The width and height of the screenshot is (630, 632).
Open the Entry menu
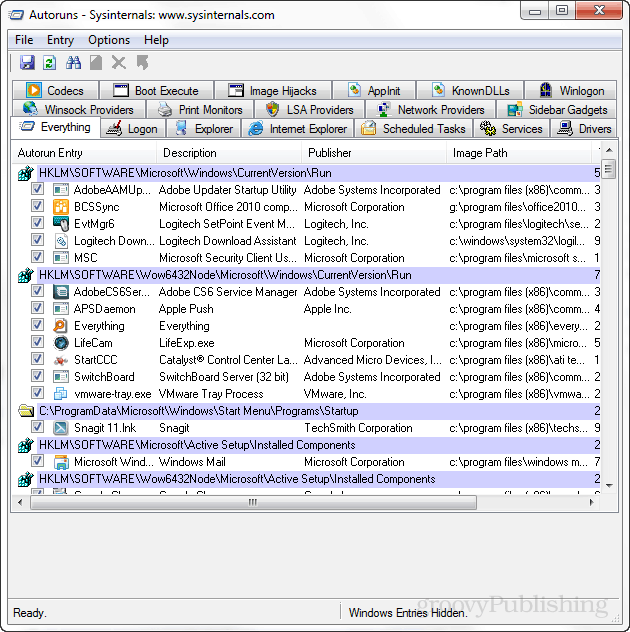[60, 40]
